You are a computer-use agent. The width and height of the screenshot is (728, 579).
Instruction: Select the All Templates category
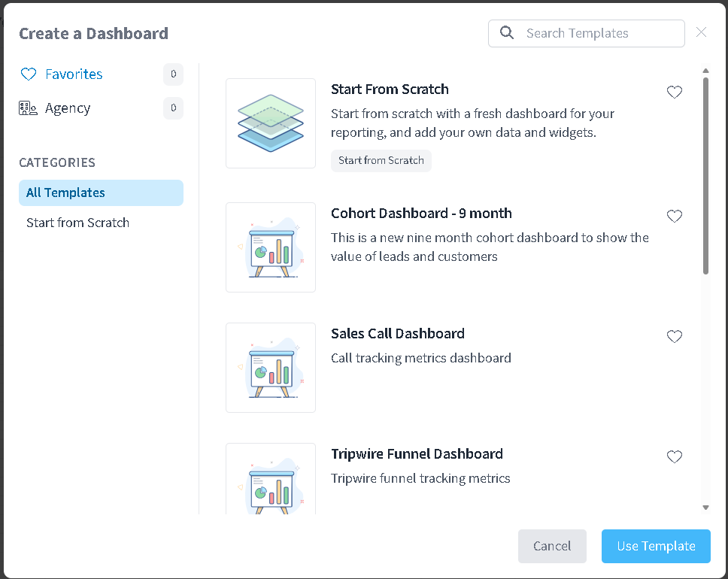pyautogui.click(x=101, y=192)
